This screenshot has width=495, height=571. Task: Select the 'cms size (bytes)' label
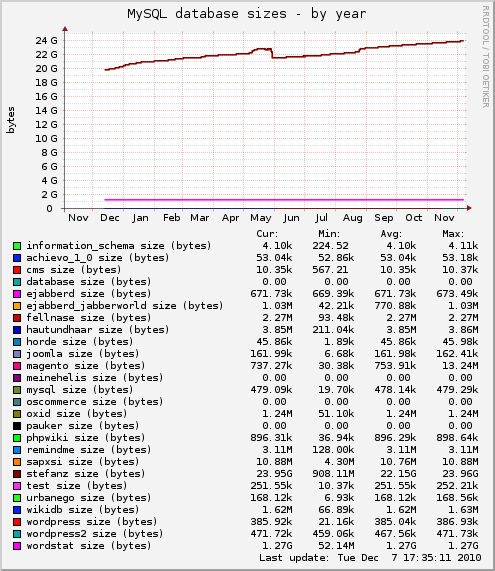pos(74,270)
